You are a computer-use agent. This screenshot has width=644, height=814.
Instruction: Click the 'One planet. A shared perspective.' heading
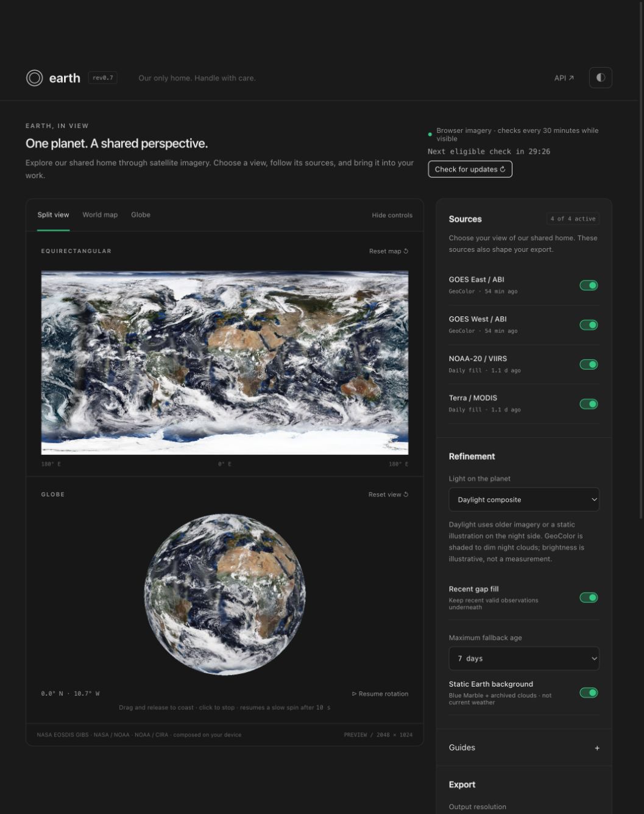tap(116, 143)
